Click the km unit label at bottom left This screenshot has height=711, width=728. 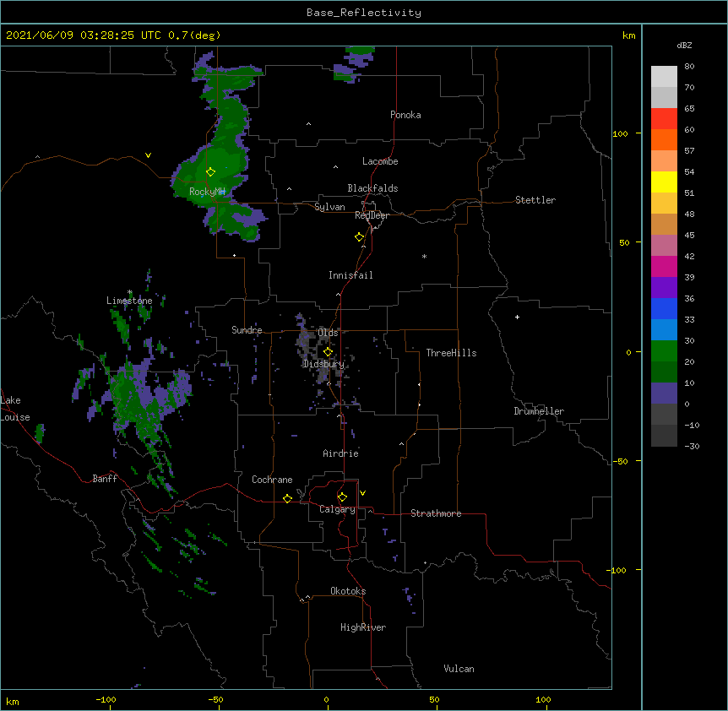(13, 702)
